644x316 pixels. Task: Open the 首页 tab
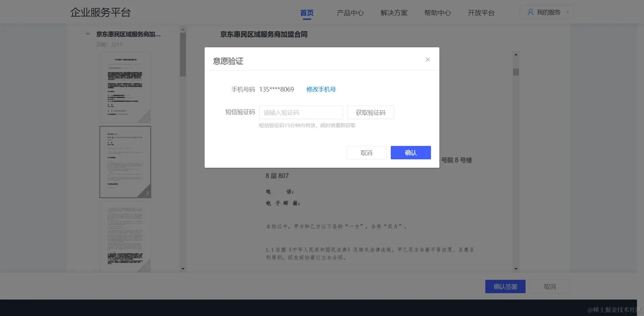click(307, 13)
